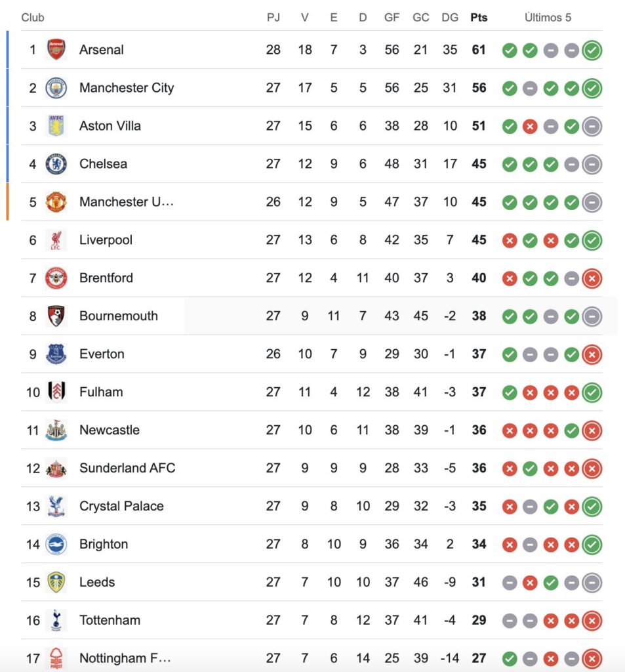Click the Crystal Palace club crest
625x672 pixels.
click(56, 507)
